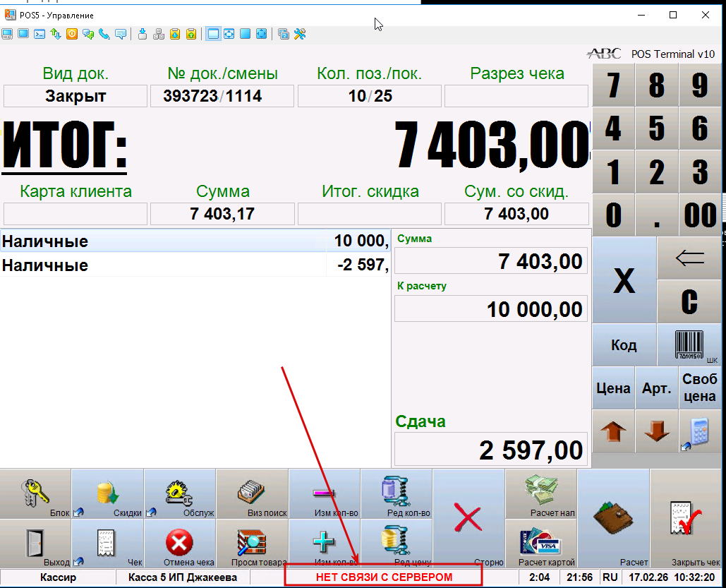Viewport: 726px width, 588px height.
Task: Click the backspace left-arrow keypad button
Action: [x=689, y=258]
